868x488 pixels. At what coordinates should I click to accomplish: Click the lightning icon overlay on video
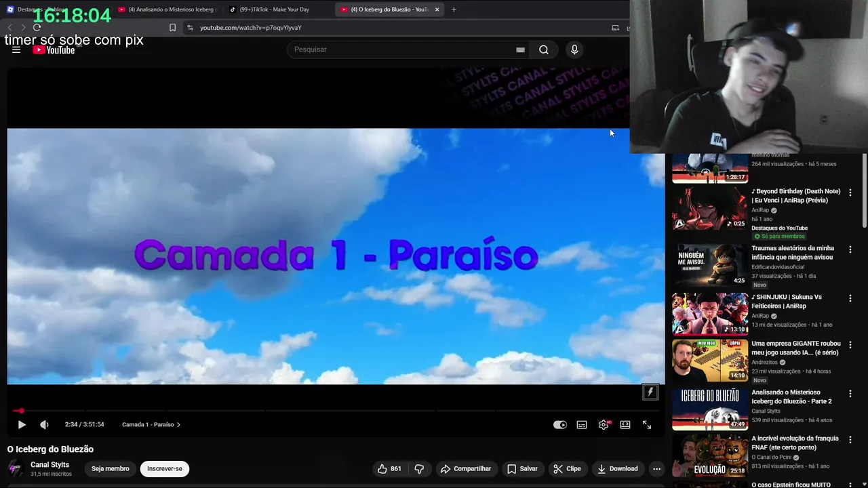[x=650, y=392]
